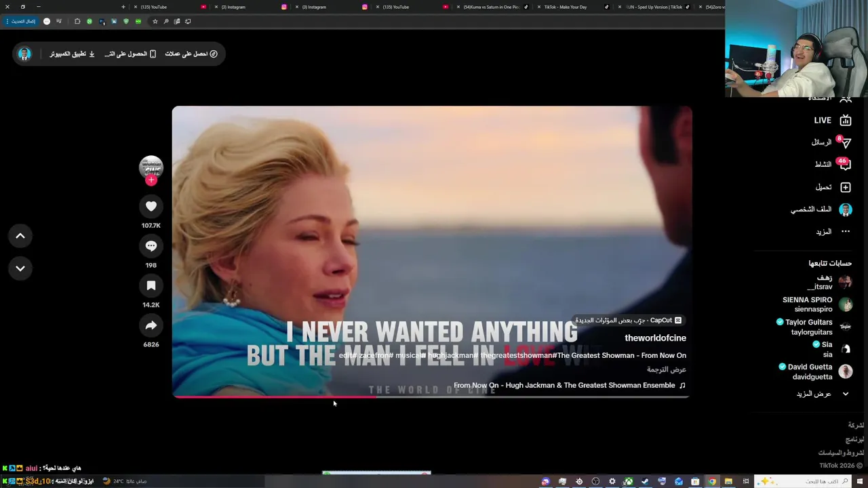Click the paper-plane messages icon
The width and height of the screenshot is (868, 488).
pos(846,143)
